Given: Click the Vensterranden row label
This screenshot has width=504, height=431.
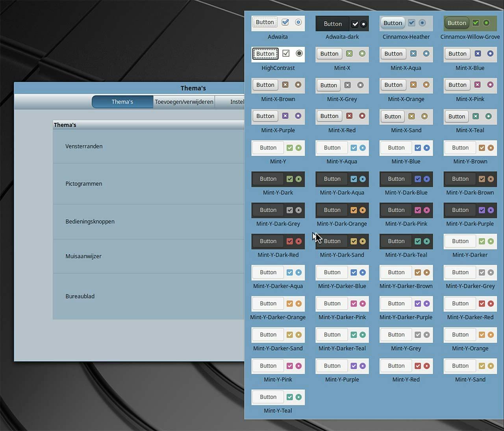Looking at the screenshot, I should pyautogui.click(x=84, y=146).
